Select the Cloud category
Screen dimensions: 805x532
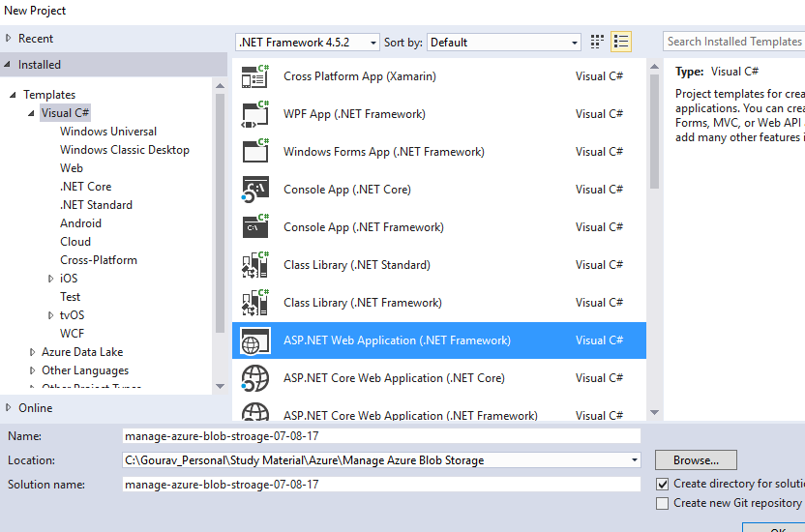pyautogui.click(x=75, y=242)
